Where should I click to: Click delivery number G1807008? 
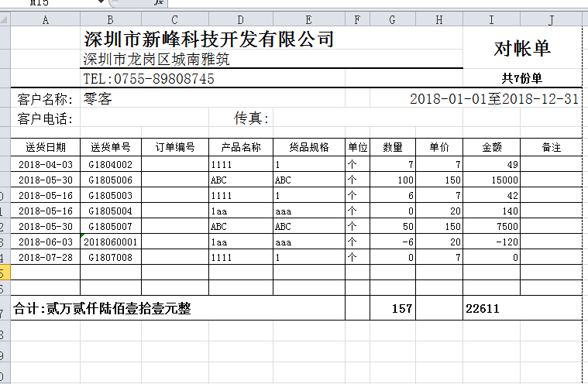(x=111, y=257)
